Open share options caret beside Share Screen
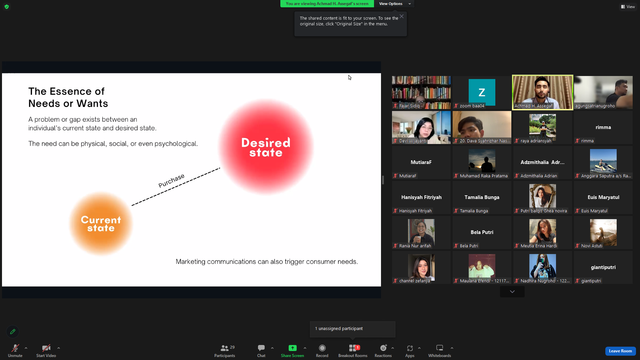This screenshot has height=360, width=640. coord(305,348)
